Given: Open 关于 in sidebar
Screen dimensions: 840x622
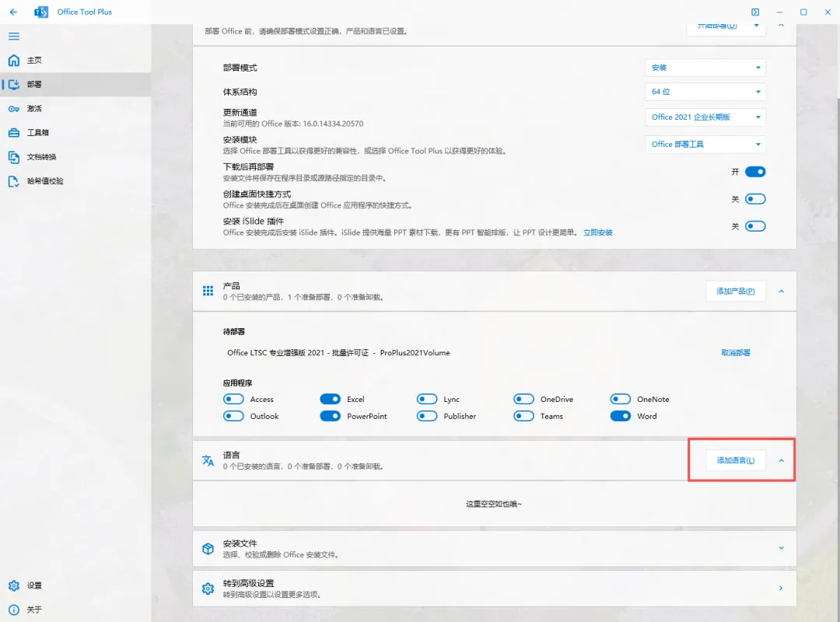Looking at the screenshot, I should click(x=75, y=610).
